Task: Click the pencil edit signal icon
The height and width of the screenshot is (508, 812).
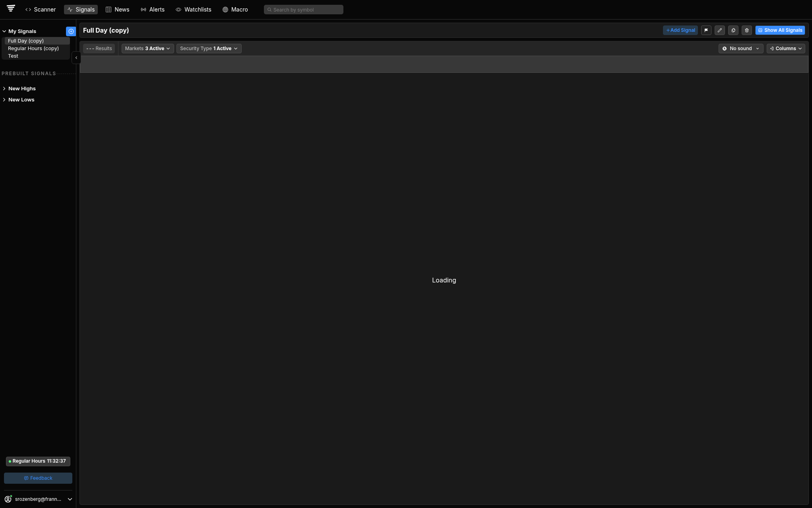Action: tap(720, 30)
